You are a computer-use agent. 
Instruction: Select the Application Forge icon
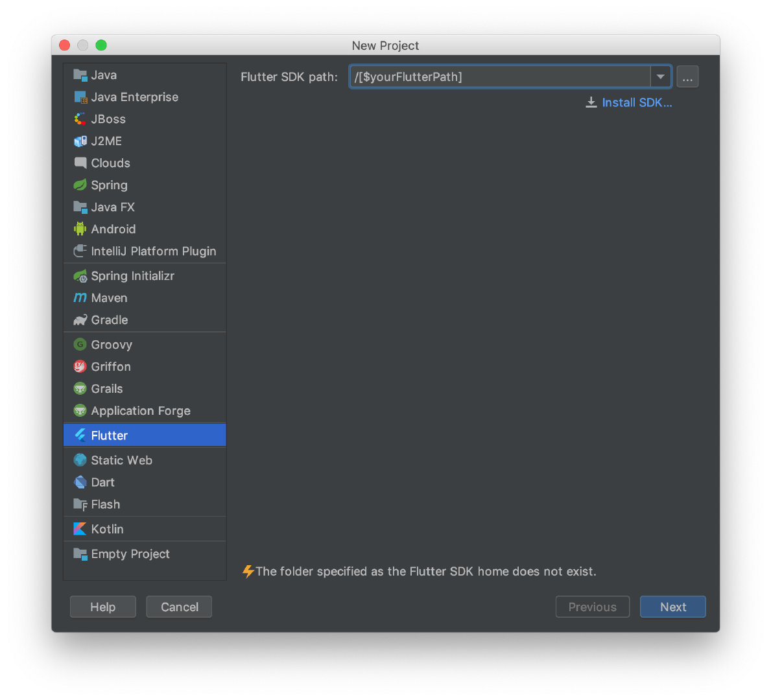coord(80,411)
